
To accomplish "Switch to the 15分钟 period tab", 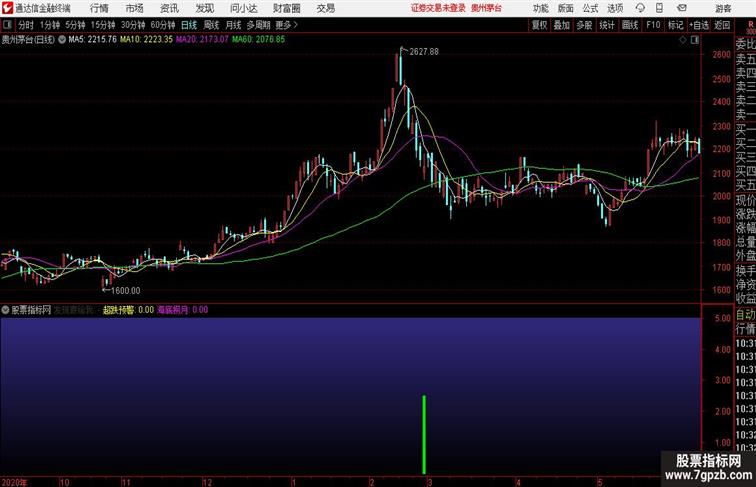I will (103, 25).
